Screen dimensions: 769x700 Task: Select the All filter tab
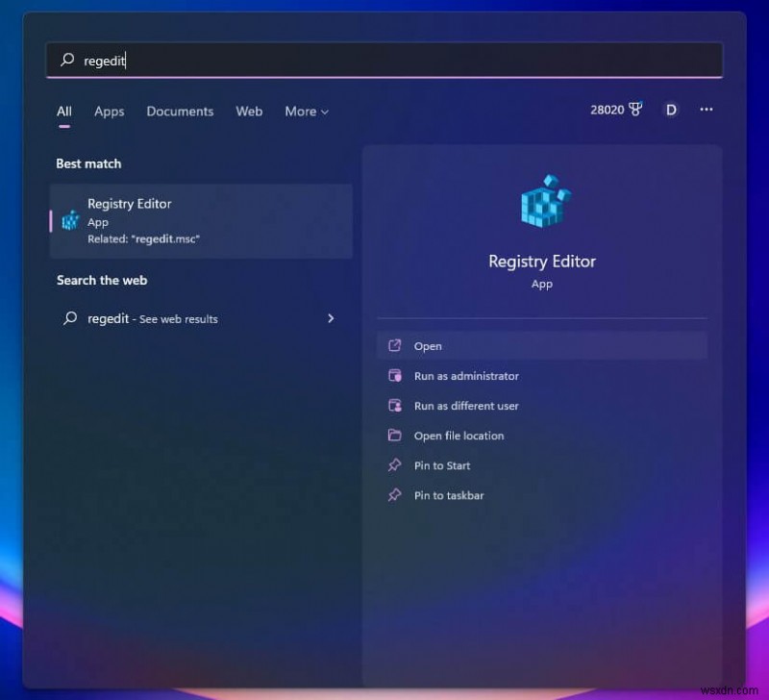63,112
